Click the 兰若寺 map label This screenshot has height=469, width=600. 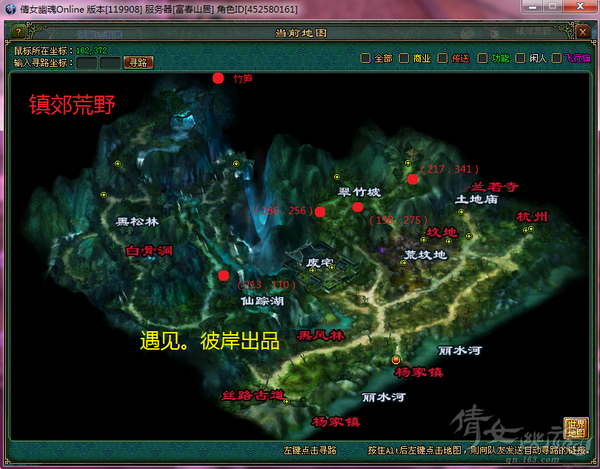(494, 187)
